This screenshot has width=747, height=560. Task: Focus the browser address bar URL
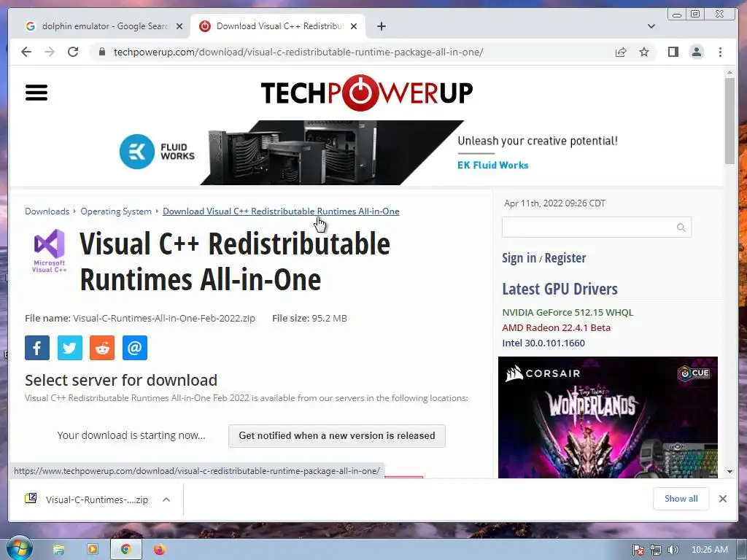298,52
